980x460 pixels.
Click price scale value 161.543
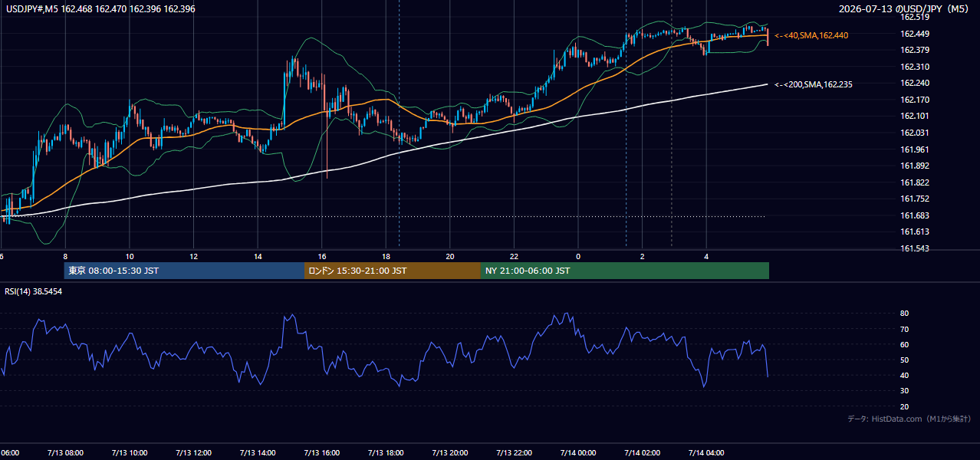tap(915, 248)
